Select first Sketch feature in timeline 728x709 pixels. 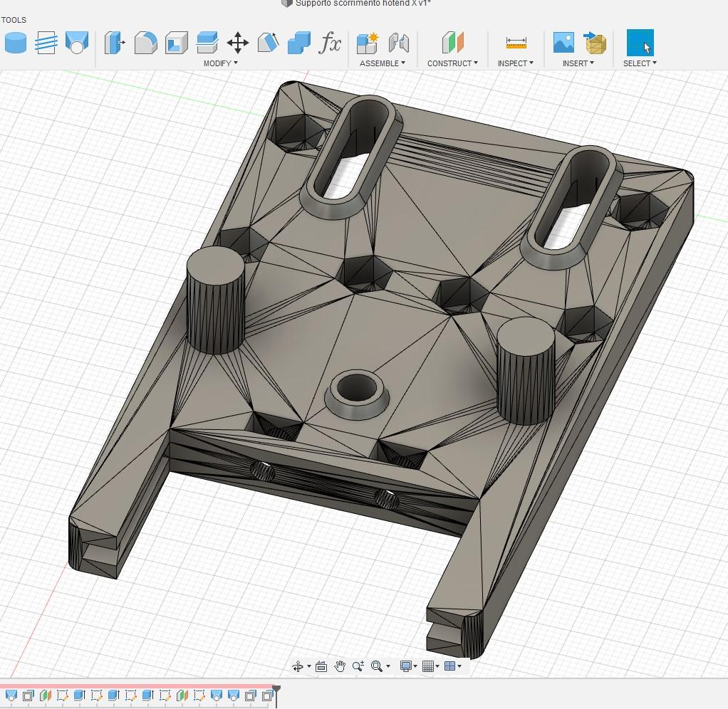coord(62,695)
